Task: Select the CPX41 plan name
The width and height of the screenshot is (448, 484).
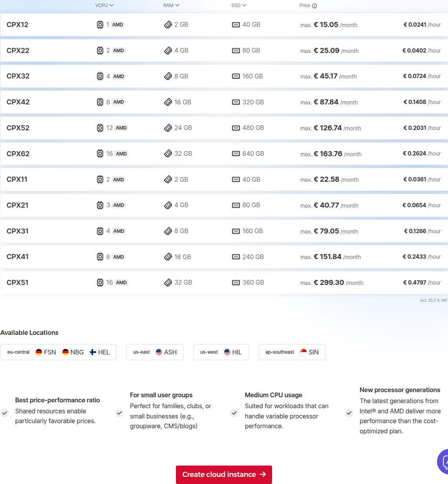Action: point(18,257)
